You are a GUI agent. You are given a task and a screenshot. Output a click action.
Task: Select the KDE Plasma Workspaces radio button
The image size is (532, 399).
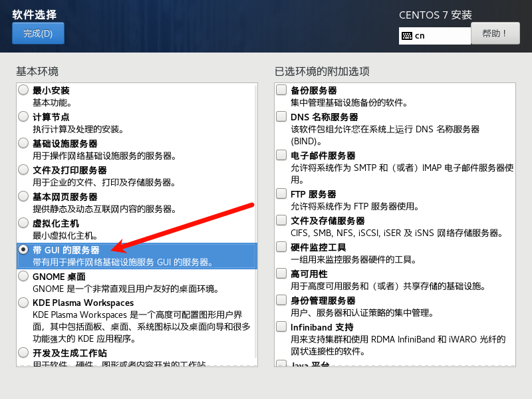coord(23,303)
